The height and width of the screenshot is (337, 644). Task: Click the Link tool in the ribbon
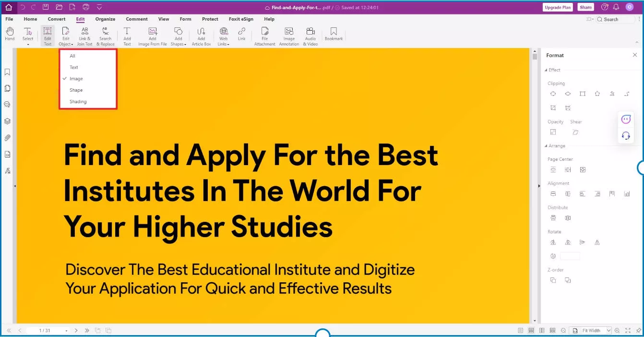pyautogui.click(x=242, y=35)
